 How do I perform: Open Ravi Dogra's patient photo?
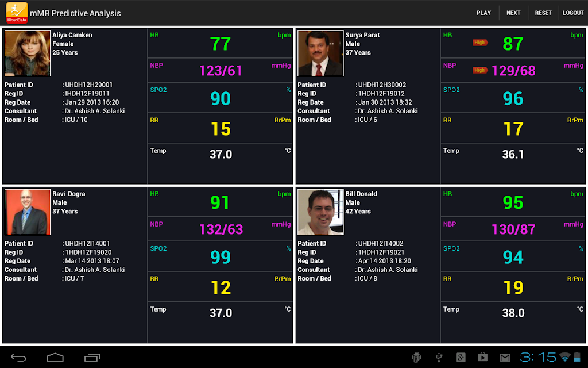(x=28, y=212)
